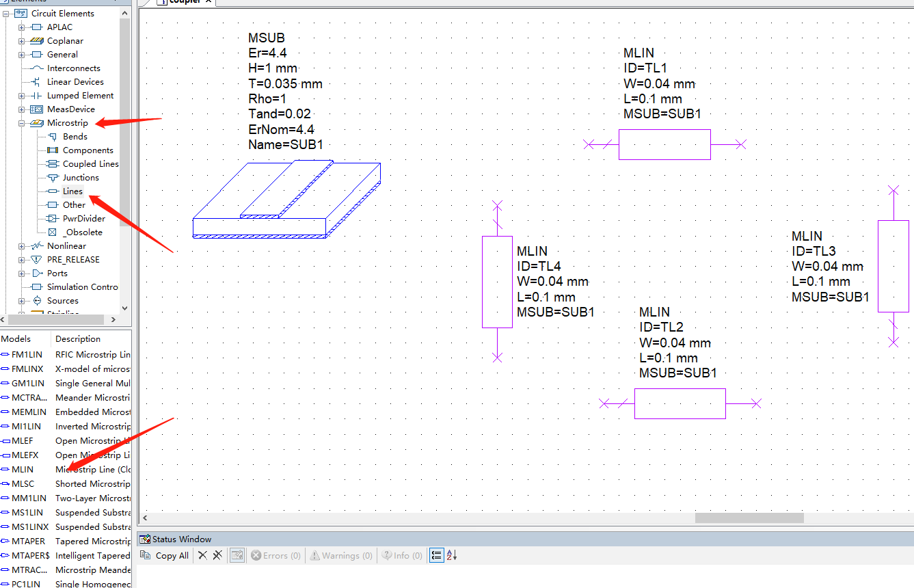The width and height of the screenshot is (914, 588).
Task: Click Copy All in Status Window
Action: tap(165, 556)
